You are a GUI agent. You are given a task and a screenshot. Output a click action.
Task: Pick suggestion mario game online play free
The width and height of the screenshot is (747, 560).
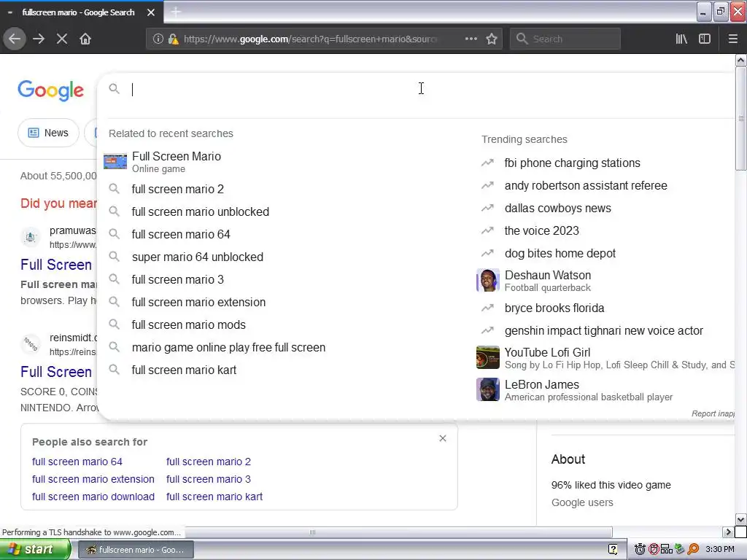tap(228, 347)
